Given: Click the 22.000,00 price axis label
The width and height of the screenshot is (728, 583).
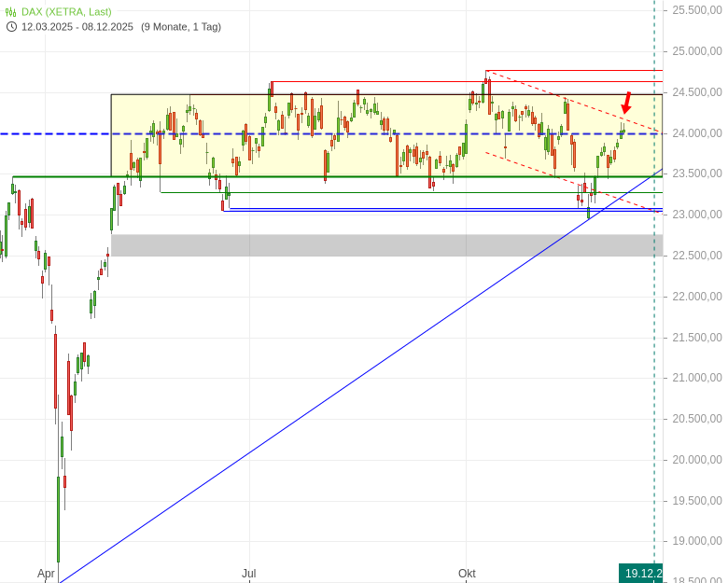Looking at the screenshot, I should 696,296.
